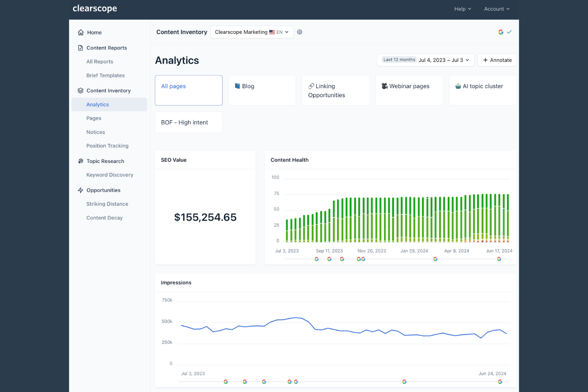Expand the Account dropdown
The width and height of the screenshot is (588, 392).
(496, 8)
